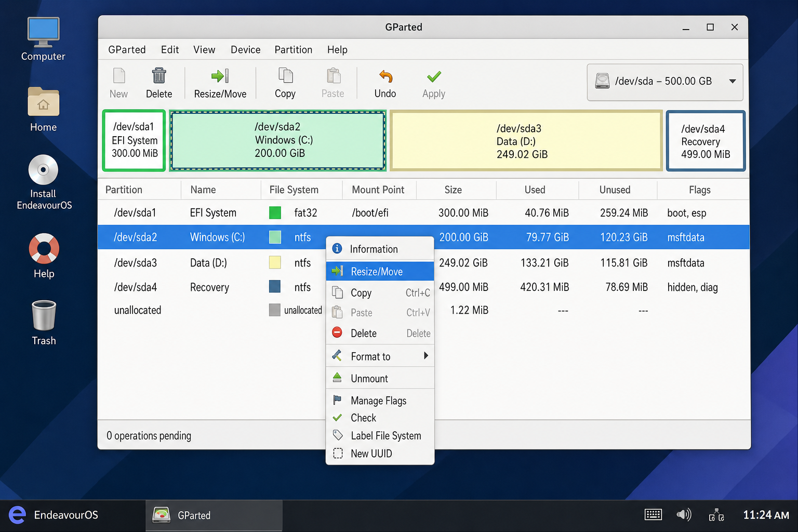
Task: Click the gray unallocated color swatch
Action: [275, 310]
